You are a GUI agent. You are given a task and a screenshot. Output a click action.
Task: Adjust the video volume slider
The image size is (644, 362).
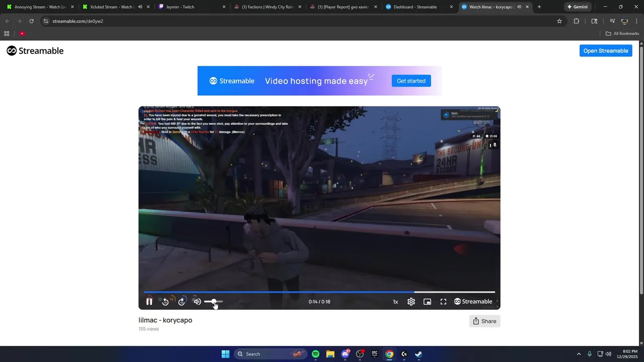pos(213,302)
